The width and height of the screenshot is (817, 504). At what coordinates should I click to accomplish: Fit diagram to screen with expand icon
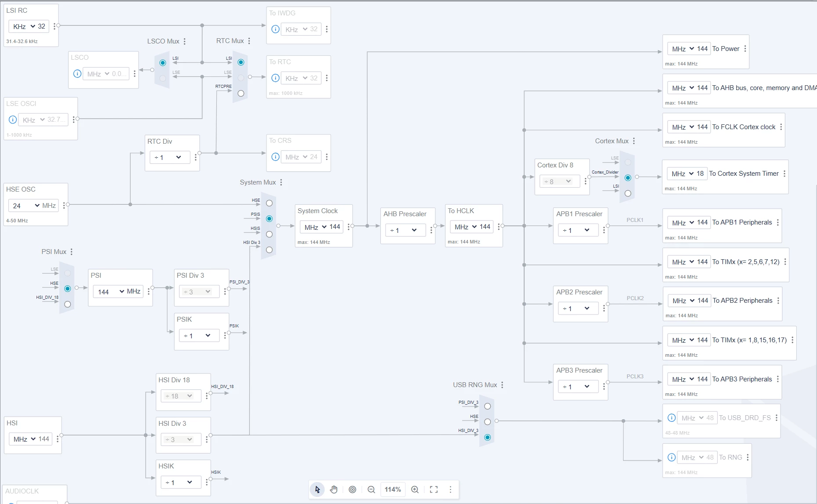(434, 489)
